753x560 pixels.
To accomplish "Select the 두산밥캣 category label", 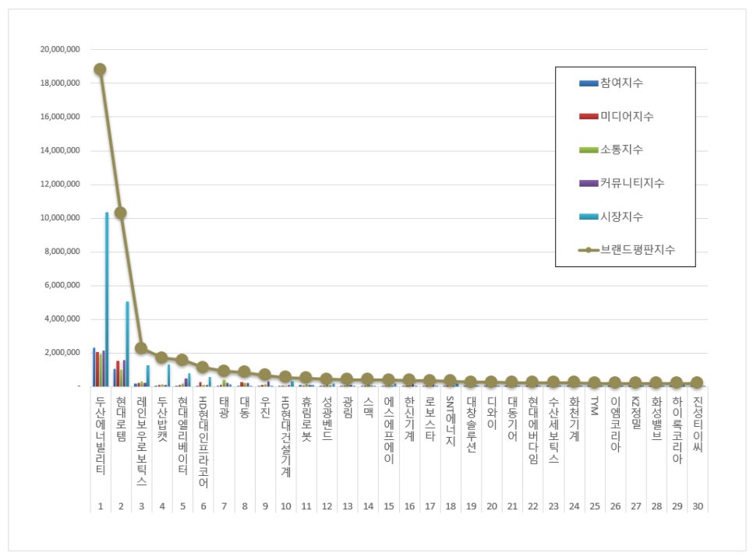I will coord(162,419).
